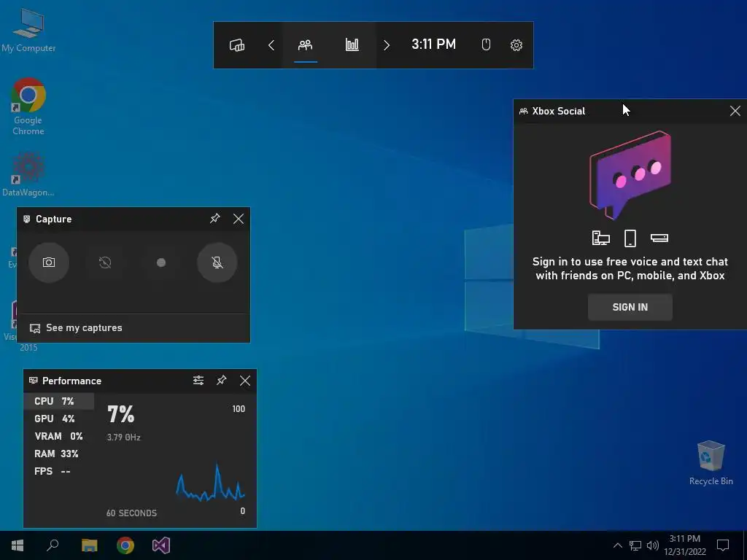Image resolution: width=747 pixels, height=560 pixels.
Task: Click the 3.79 GHz speed value
Action: (123, 437)
